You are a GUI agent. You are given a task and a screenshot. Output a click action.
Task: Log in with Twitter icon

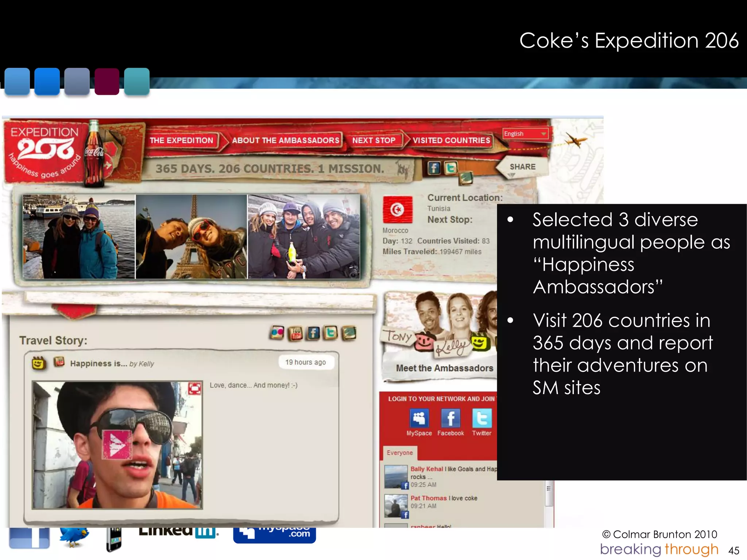482,418
